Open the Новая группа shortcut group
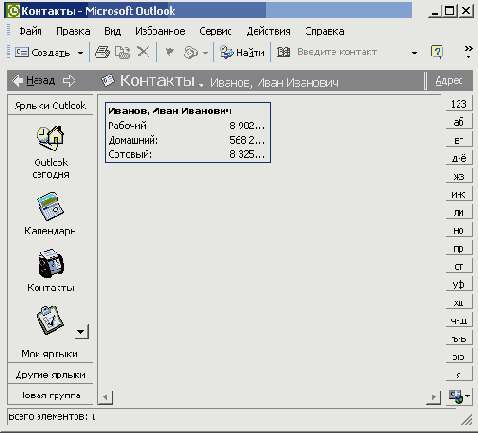 pos(50,395)
